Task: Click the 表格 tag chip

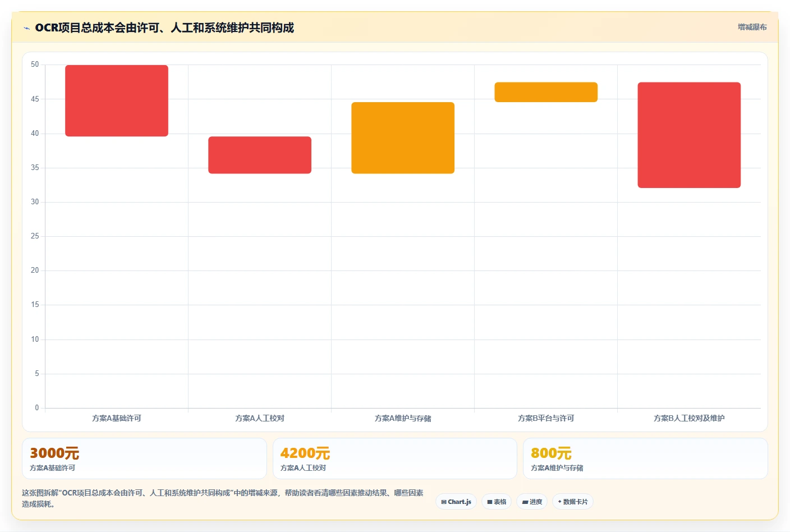Action: [x=497, y=502]
